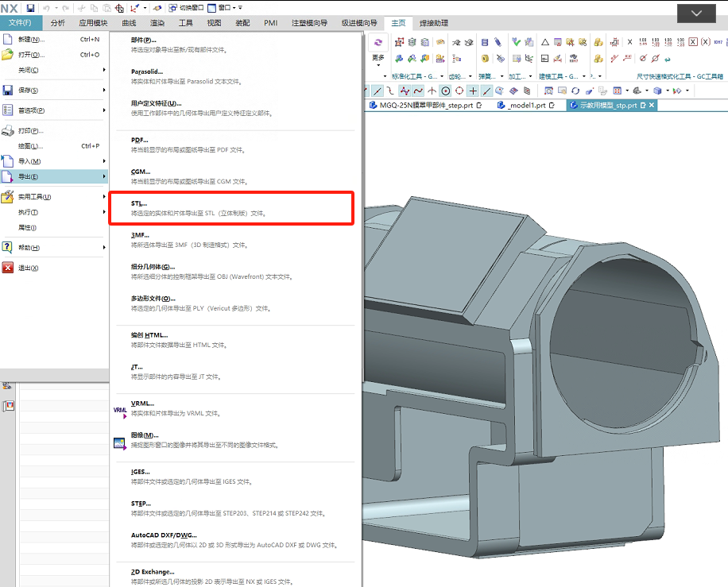Screen dimensions: 728x587
Task: Select 3MF... export option
Action: [x=235, y=240]
